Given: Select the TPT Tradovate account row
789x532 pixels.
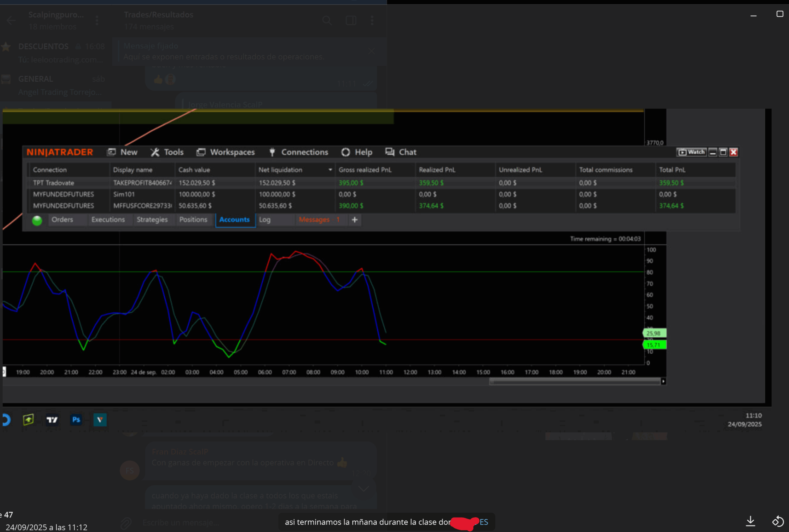Looking at the screenshot, I should pyautogui.click(x=53, y=183).
